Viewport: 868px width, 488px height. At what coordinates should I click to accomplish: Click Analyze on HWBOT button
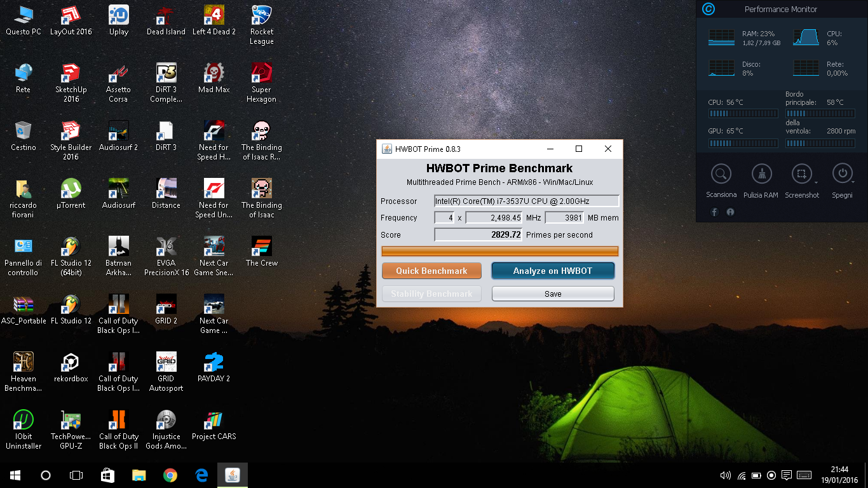point(553,271)
